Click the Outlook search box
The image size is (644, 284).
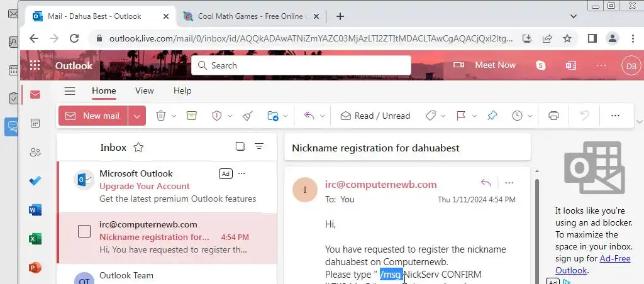click(x=301, y=65)
